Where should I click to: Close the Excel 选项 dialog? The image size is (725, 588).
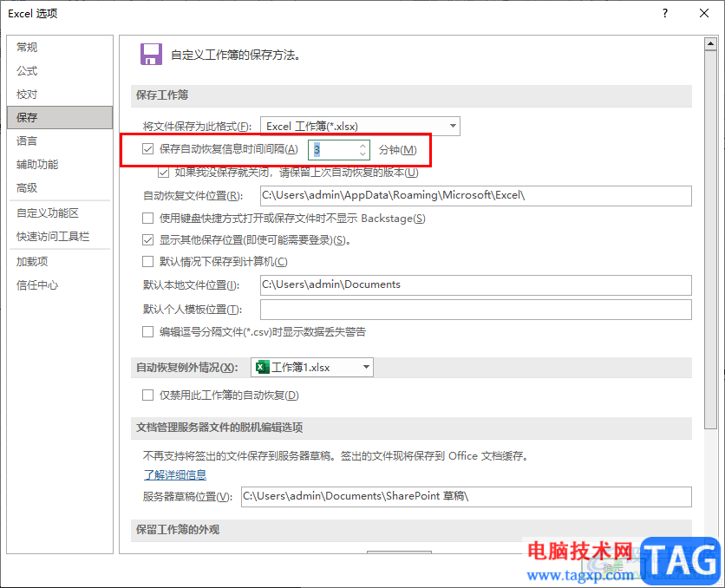(703, 13)
